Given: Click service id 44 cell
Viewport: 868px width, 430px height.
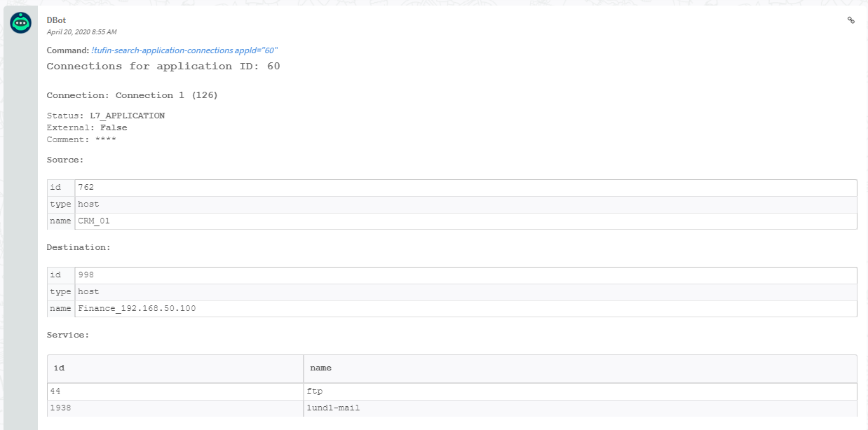Looking at the screenshot, I should pyautogui.click(x=55, y=391).
